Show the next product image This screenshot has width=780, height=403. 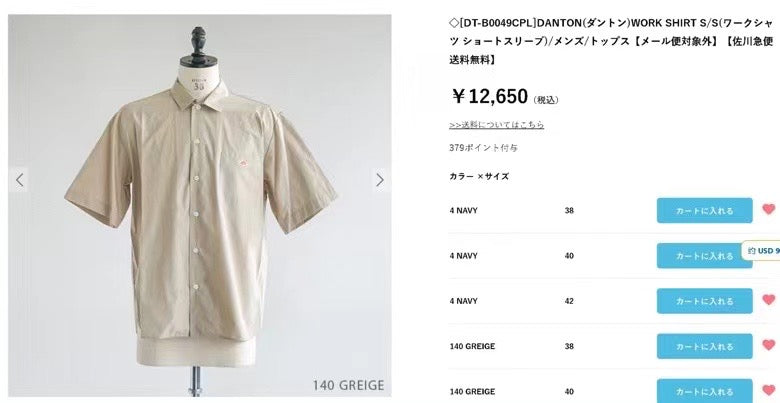(380, 180)
